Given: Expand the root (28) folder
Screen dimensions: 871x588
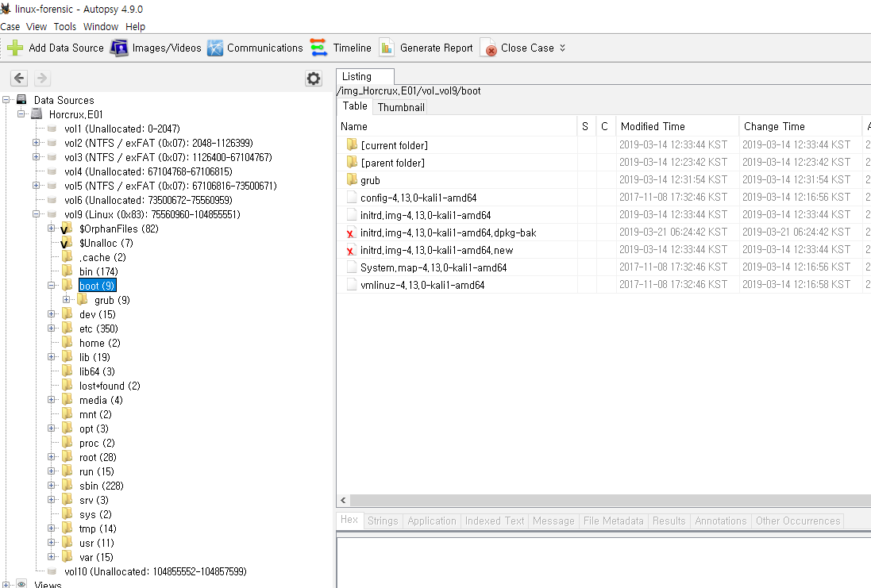Looking at the screenshot, I should click(51, 457).
